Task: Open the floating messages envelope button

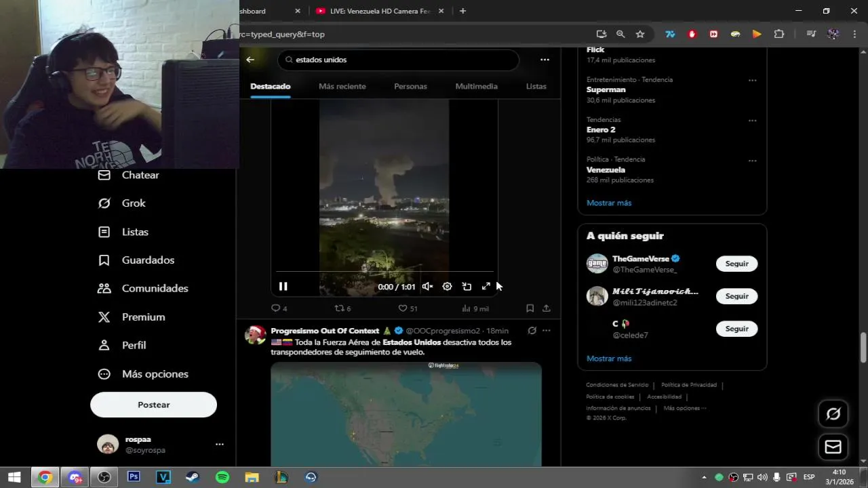Action: click(833, 447)
